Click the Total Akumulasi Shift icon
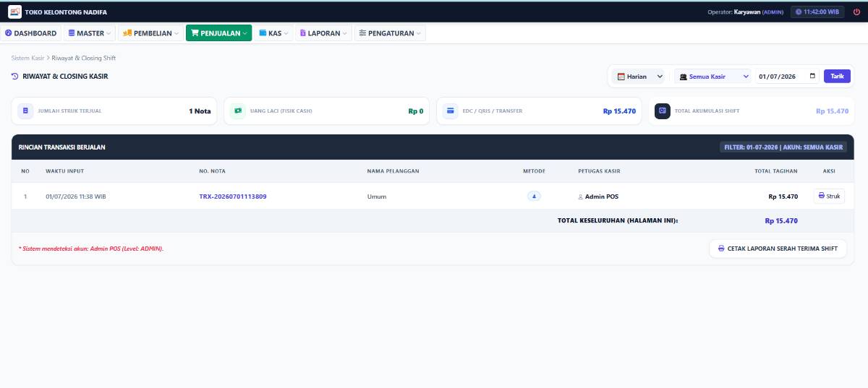This screenshot has height=388, width=868. (662, 111)
